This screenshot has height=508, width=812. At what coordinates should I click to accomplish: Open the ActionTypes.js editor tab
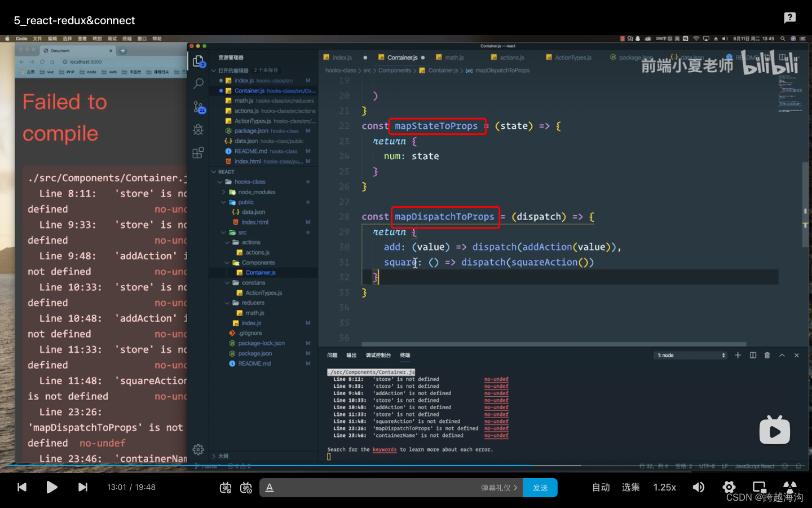point(573,58)
